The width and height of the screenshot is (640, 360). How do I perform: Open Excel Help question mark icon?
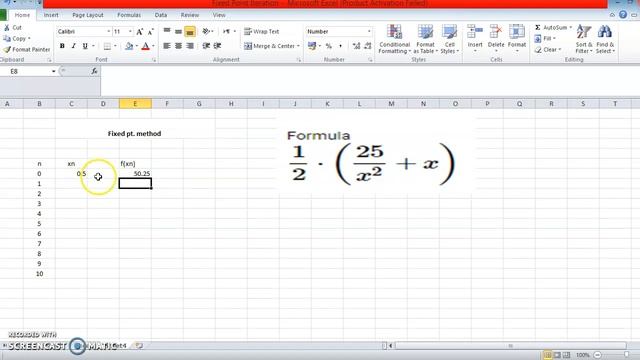tap(623, 15)
